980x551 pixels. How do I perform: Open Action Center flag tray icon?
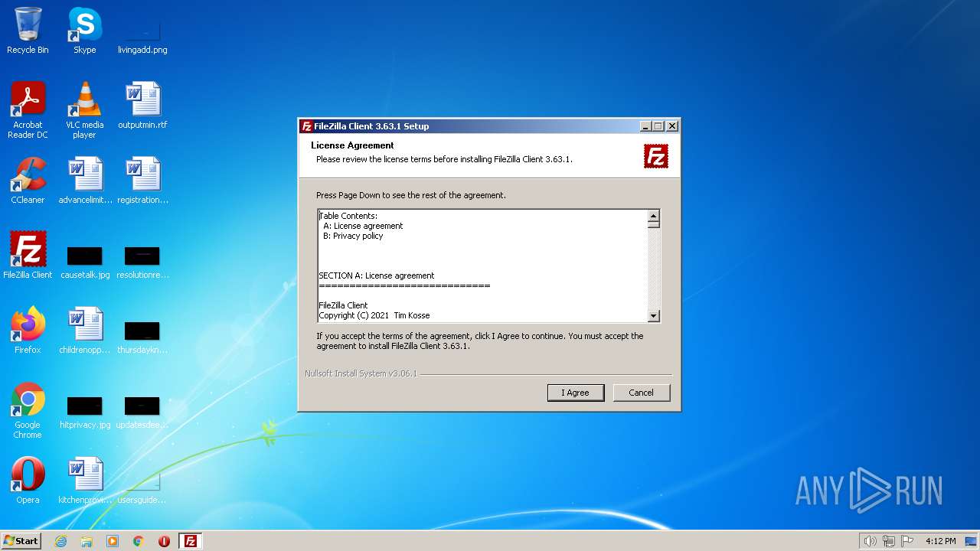907,541
